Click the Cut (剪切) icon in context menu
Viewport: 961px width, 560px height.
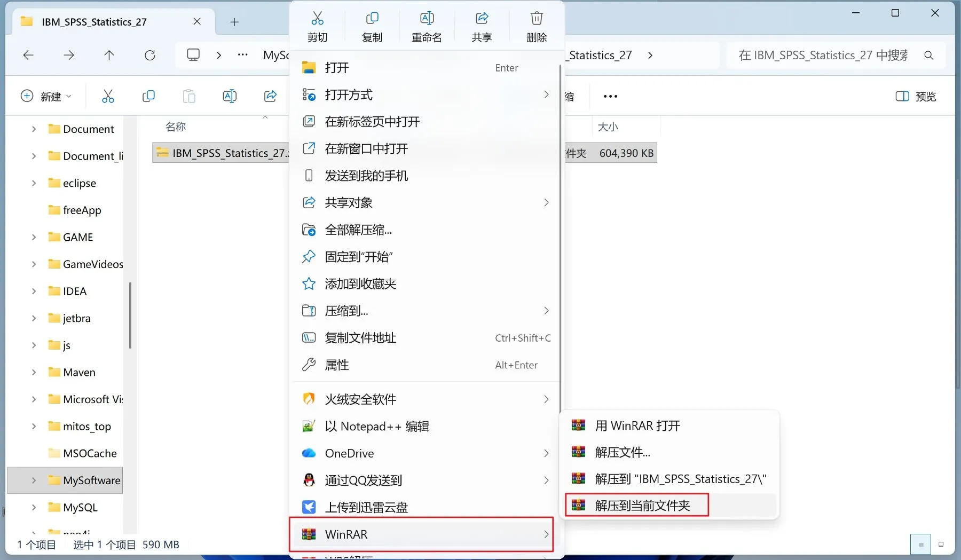click(318, 18)
